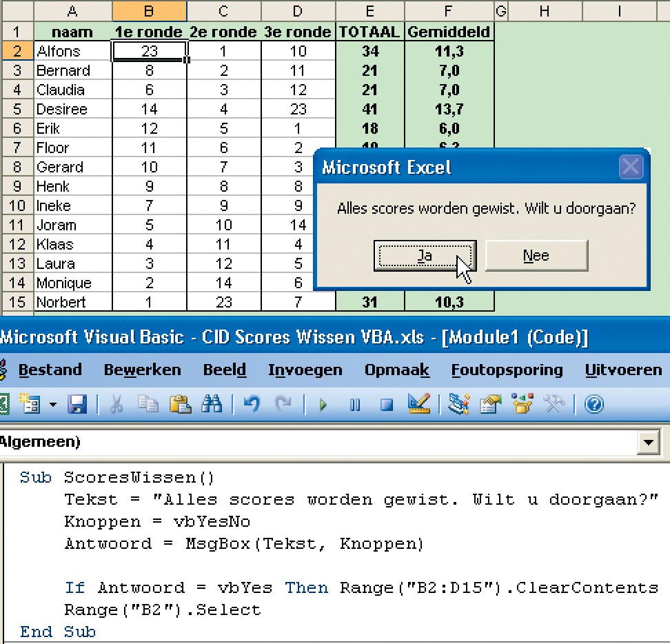Open the Project Explorer icon
The height and width of the screenshot is (644, 670).
[x=459, y=404]
